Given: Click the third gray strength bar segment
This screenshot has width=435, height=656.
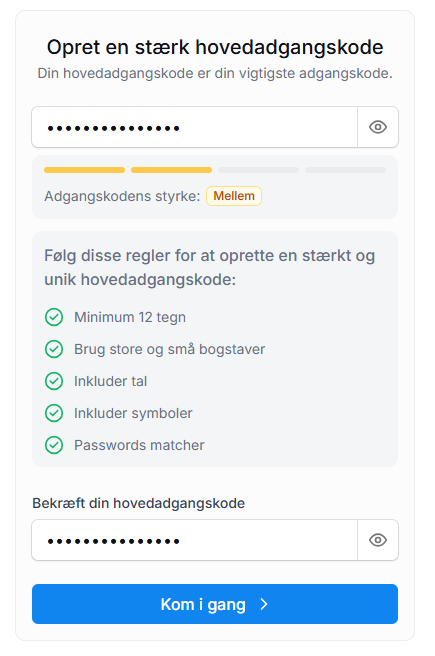Looking at the screenshot, I should [258, 170].
